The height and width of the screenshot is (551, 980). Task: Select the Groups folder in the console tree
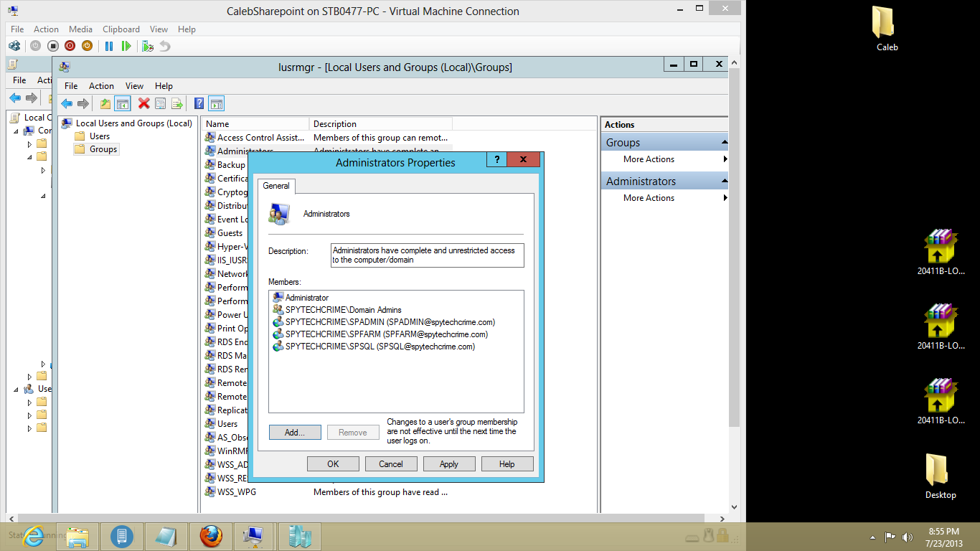103,149
